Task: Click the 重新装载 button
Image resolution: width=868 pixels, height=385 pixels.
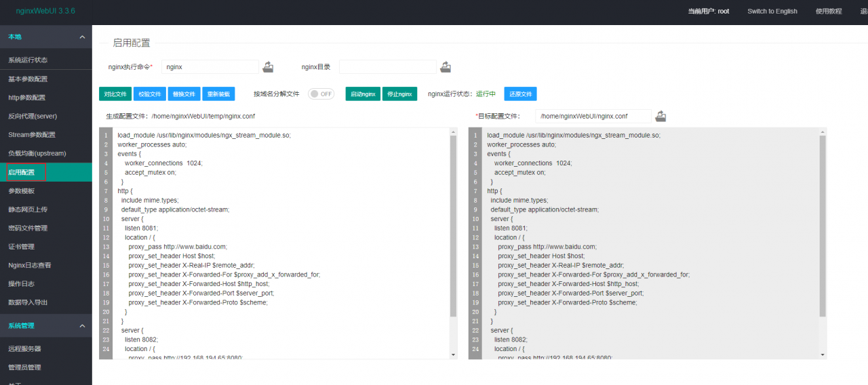Action: tap(218, 94)
